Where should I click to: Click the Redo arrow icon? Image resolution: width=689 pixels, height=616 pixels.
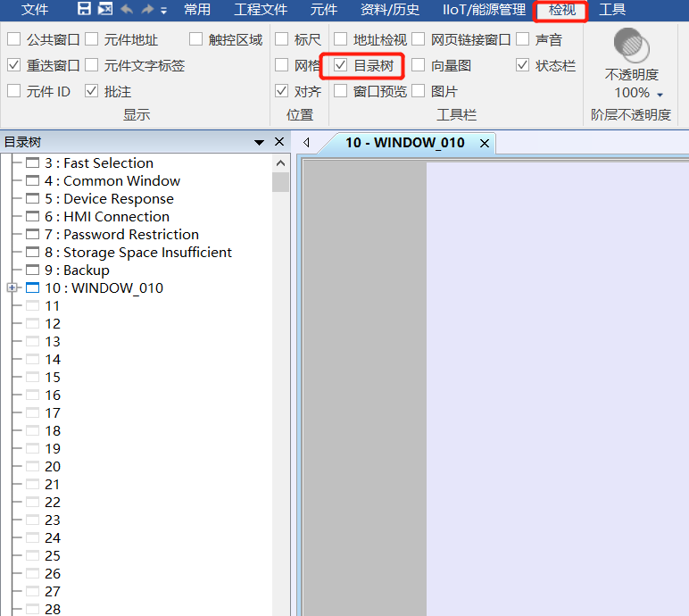click(147, 10)
